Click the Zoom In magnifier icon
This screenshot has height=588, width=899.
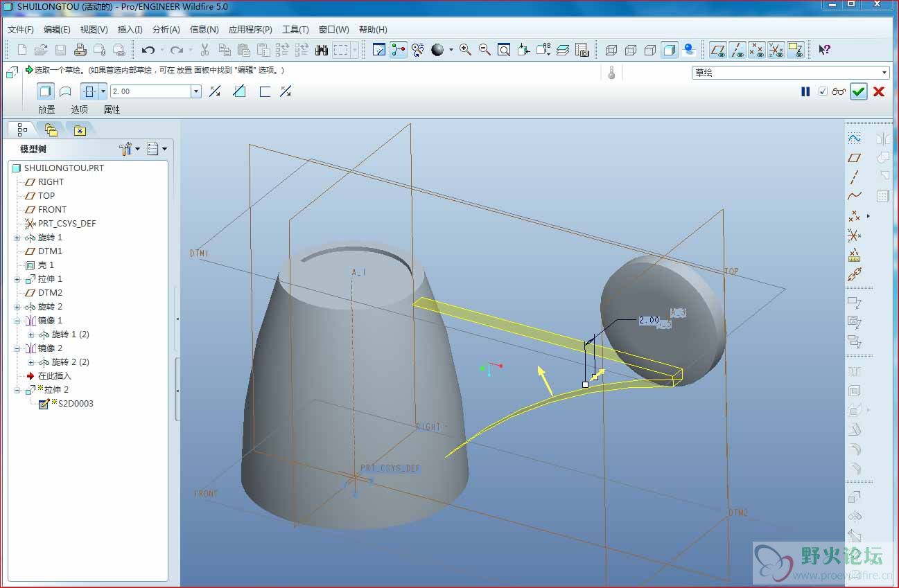465,50
